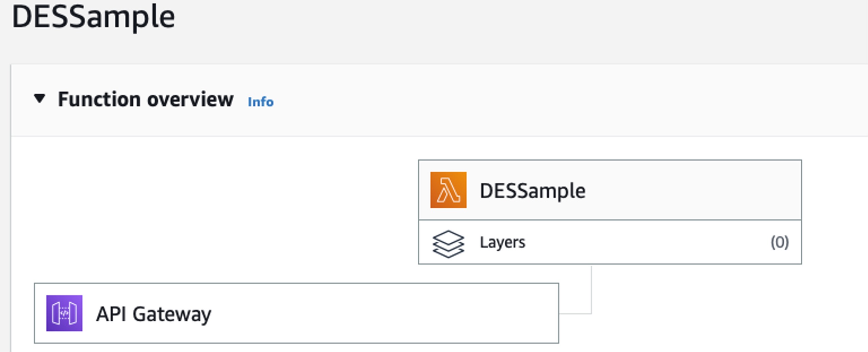Click blank middle area of the Layers row
868x352 pixels.
point(646,242)
